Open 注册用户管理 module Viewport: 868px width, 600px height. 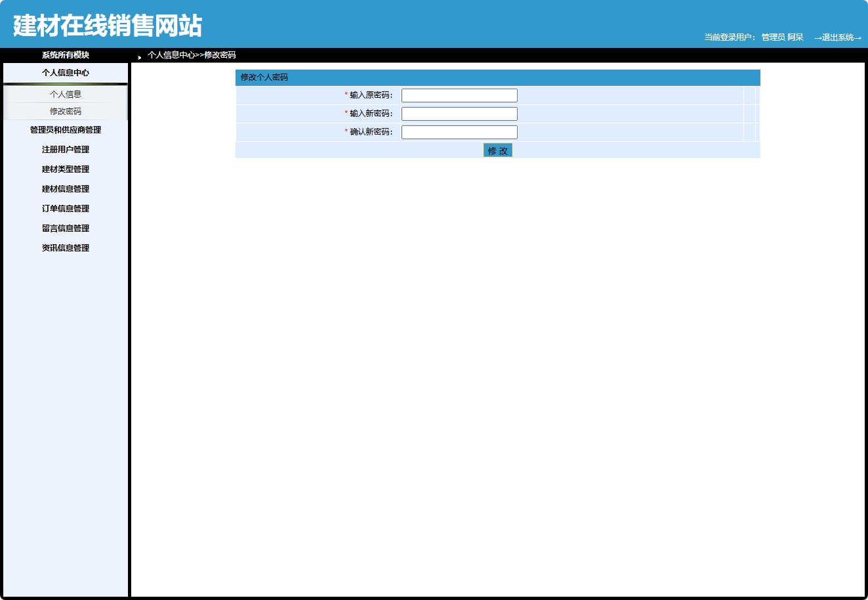(64, 149)
